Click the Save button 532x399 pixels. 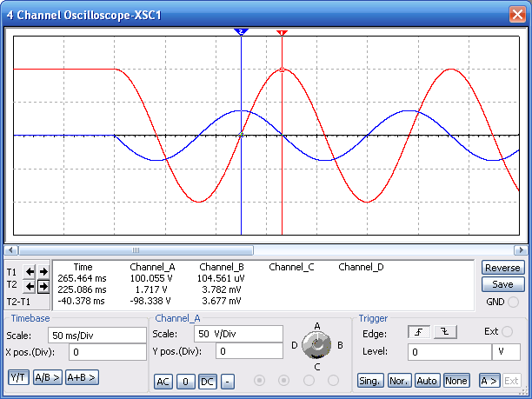(x=502, y=284)
